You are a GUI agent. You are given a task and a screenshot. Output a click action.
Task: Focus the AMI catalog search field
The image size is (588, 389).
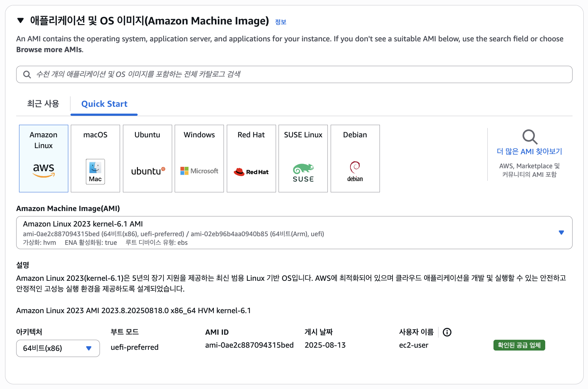coord(294,74)
